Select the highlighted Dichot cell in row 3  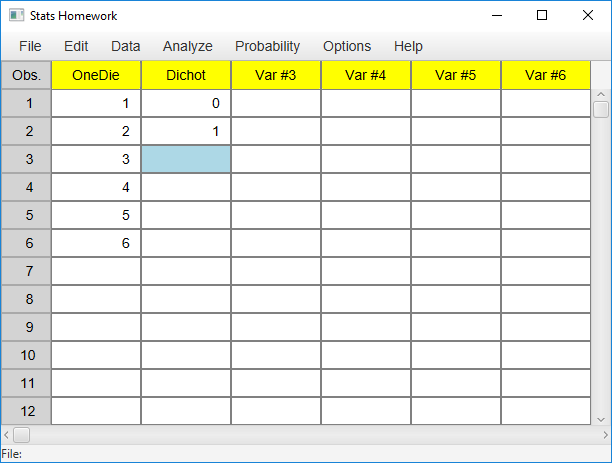point(186,159)
